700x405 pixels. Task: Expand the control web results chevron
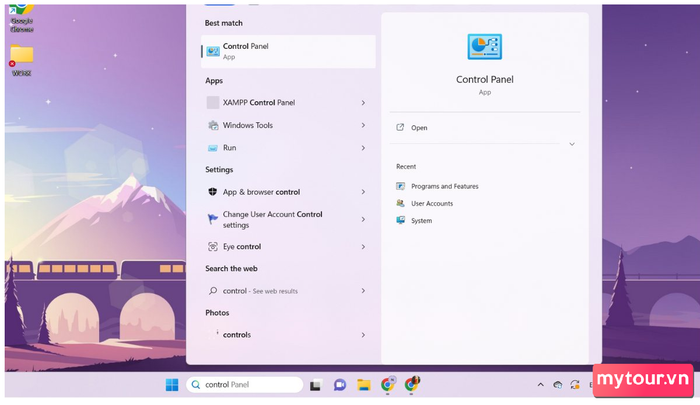coord(363,291)
